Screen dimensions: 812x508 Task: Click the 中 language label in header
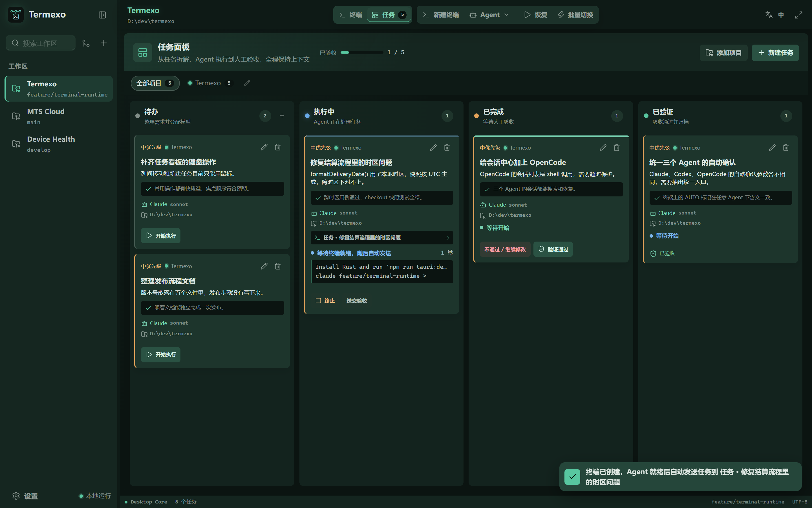point(781,15)
